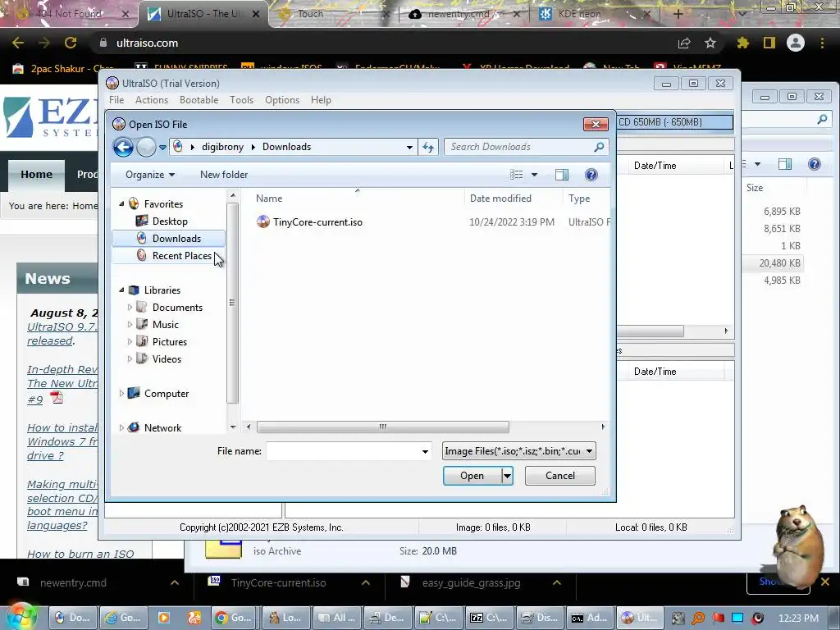Click search magnifier icon in Open ISO dialog
This screenshot has width=840, height=630.
pos(600,147)
